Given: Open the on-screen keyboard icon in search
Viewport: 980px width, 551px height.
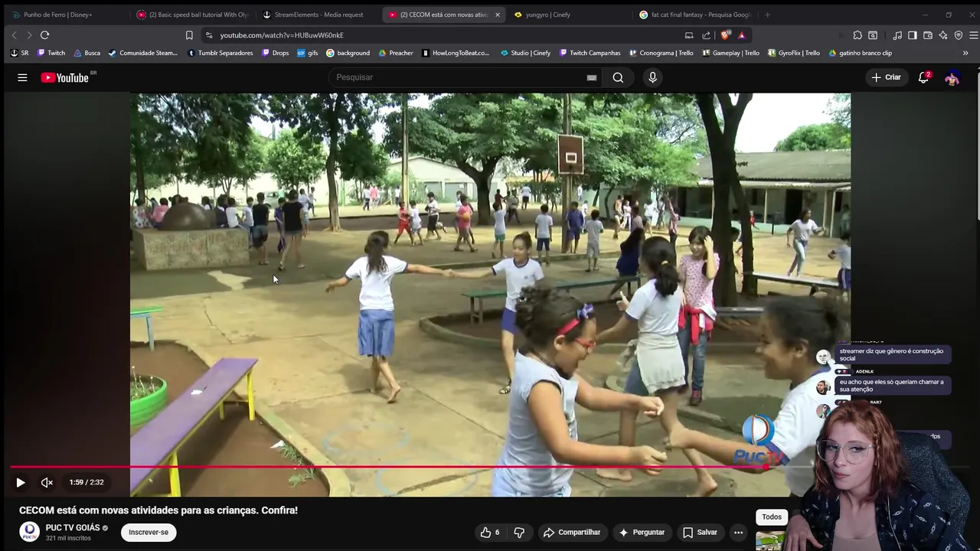Looking at the screenshot, I should pyautogui.click(x=591, y=77).
